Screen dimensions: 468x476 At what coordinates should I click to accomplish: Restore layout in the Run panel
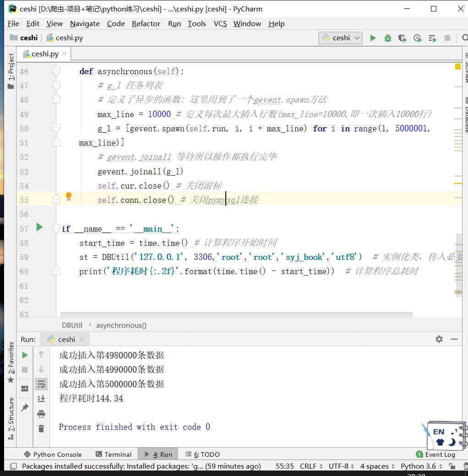tap(25, 389)
